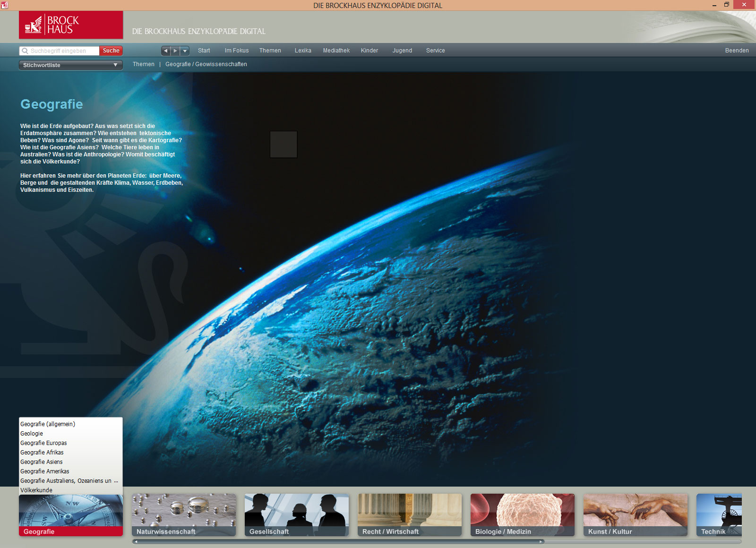Open the Service menu item
The height and width of the screenshot is (548, 756).
pos(435,51)
